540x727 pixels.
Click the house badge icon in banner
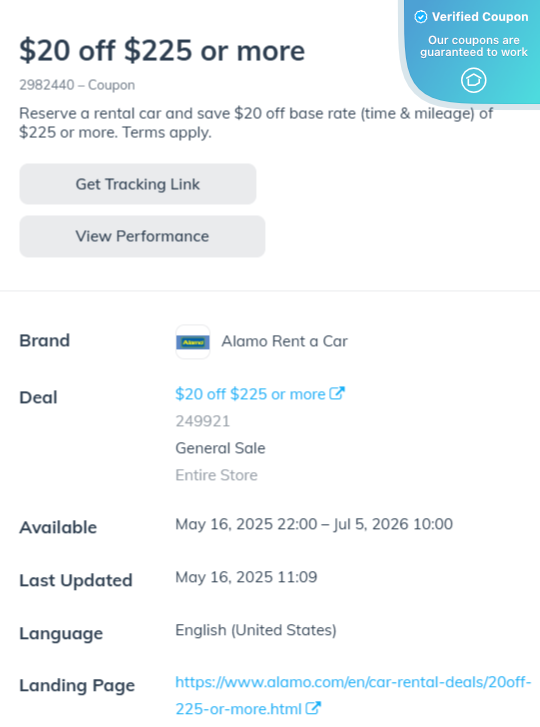point(473,80)
